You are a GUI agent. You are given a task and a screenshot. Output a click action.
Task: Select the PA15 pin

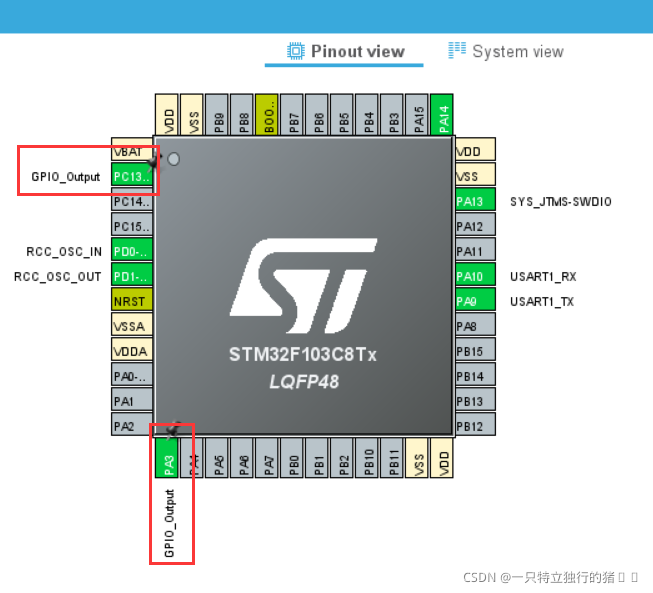pyautogui.click(x=416, y=115)
